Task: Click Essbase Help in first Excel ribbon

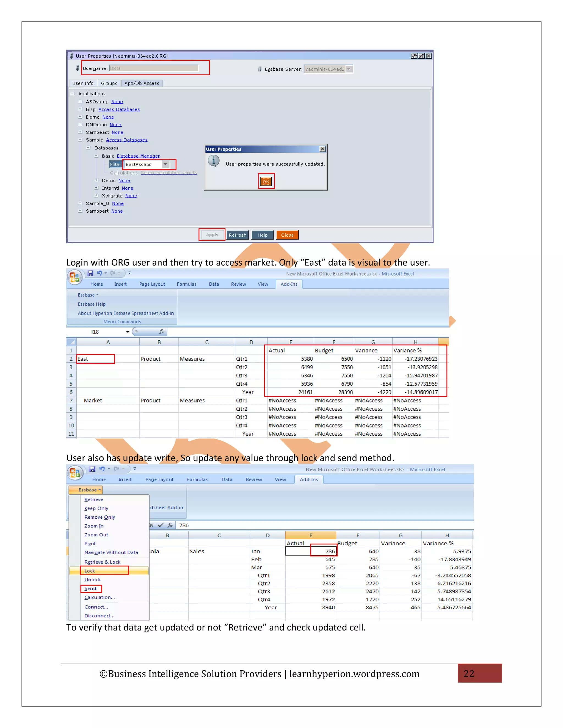Action: click(x=92, y=304)
